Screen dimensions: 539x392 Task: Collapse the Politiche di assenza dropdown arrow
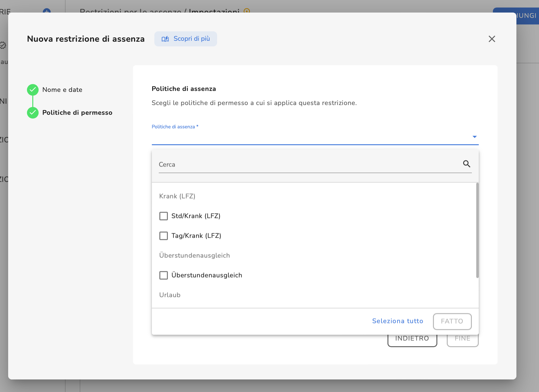click(x=474, y=137)
